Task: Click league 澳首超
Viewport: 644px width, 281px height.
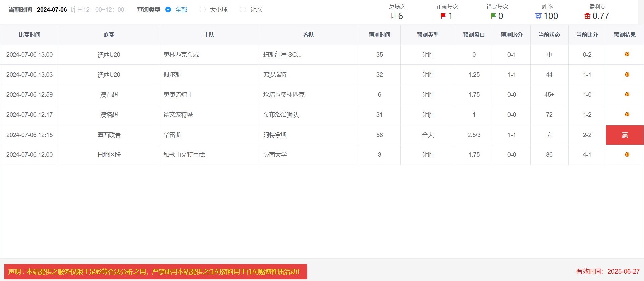Action: tap(109, 95)
